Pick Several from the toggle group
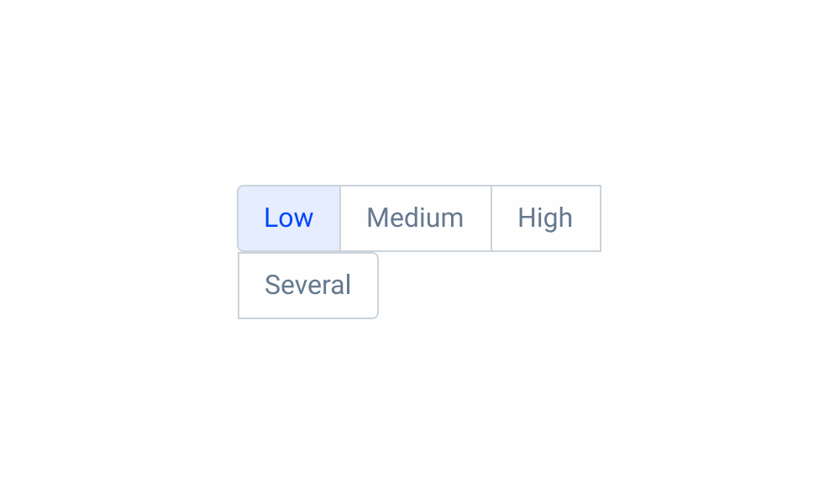The image size is (840, 504). click(308, 286)
